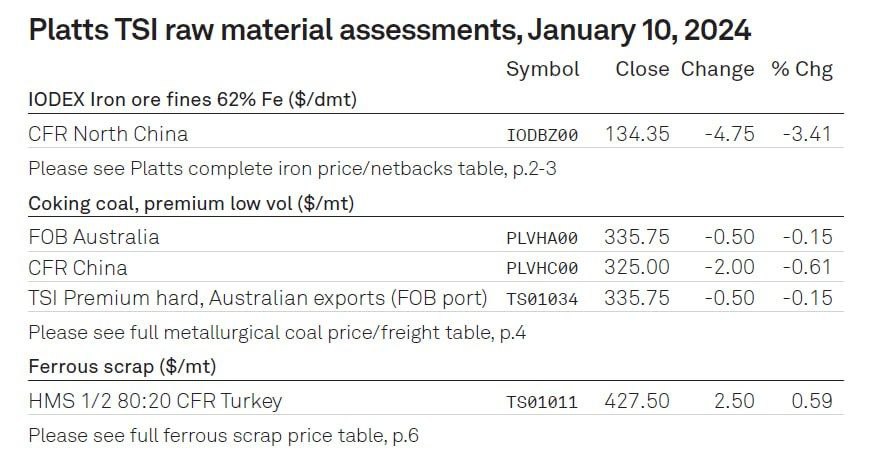Click the FOB Australia row label

point(94,237)
